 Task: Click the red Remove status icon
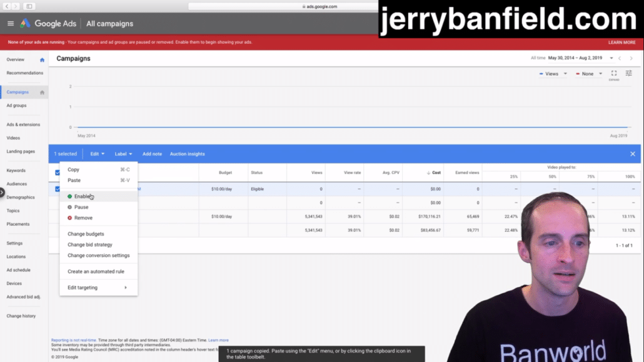70,218
